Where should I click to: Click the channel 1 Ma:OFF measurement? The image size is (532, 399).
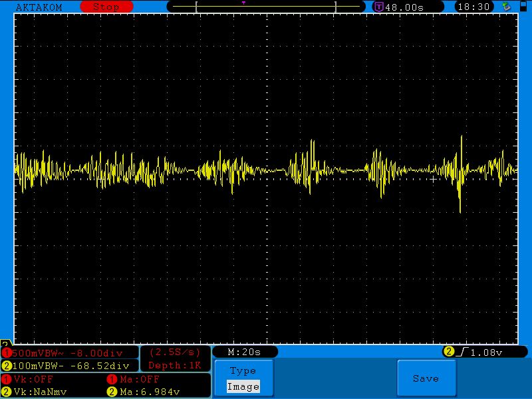click(140, 379)
